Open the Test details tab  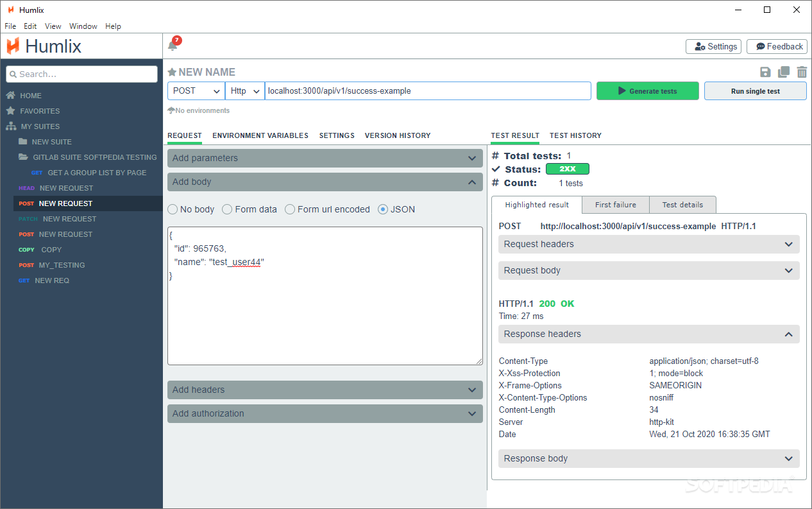[x=682, y=205]
